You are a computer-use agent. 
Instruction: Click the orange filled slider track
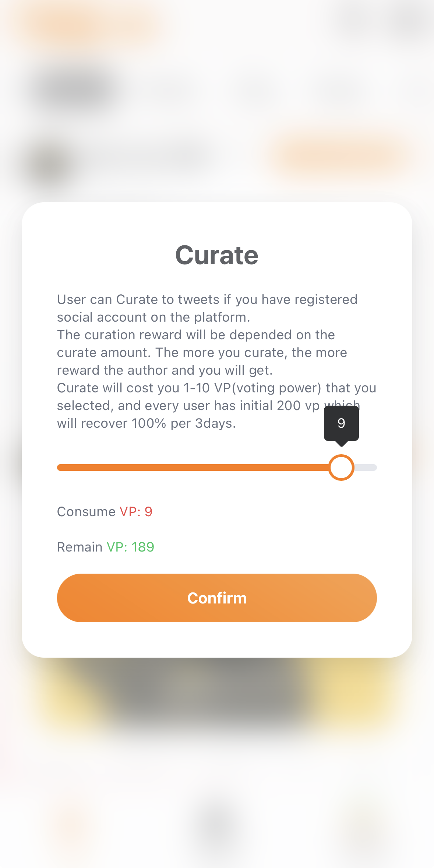click(x=191, y=468)
